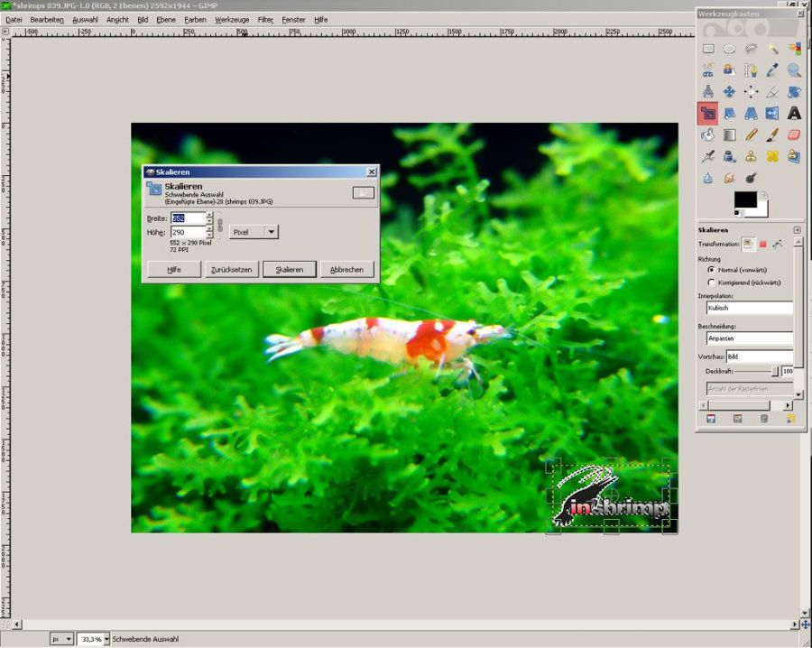The width and height of the screenshot is (812, 648).
Task: Select the Eraser tool
Action: pyautogui.click(x=794, y=135)
